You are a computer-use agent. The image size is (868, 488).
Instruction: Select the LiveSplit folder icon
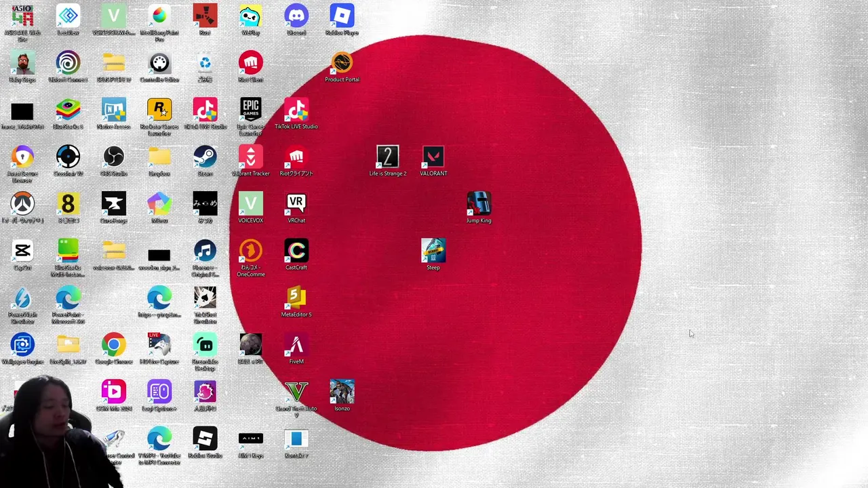click(68, 346)
